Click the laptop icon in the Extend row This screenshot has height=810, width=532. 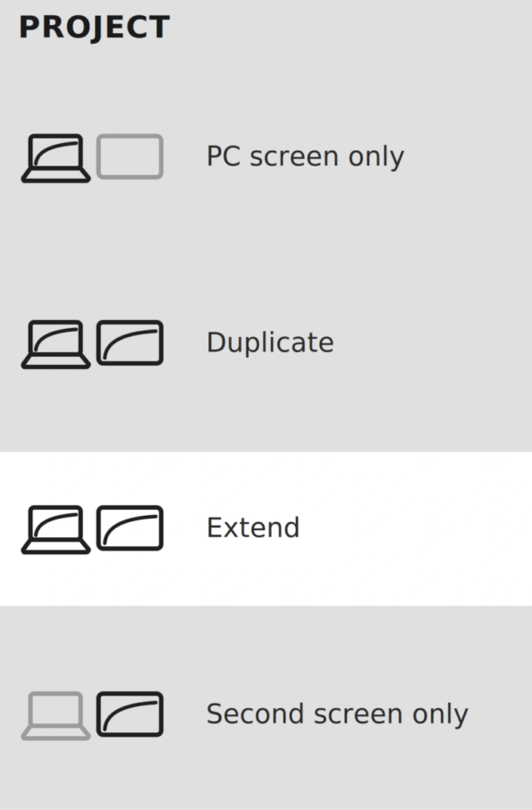click(x=55, y=529)
